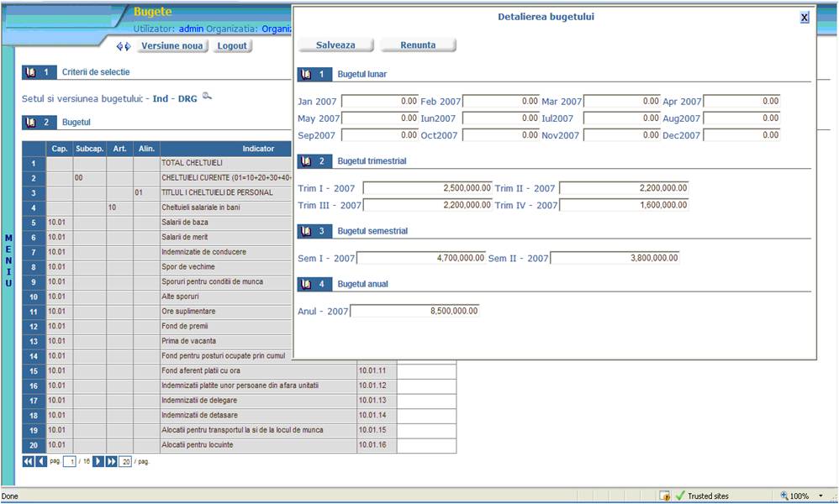Click the Trim II - 2007 field
This screenshot has height=504, width=839.
(x=624, y=188)
